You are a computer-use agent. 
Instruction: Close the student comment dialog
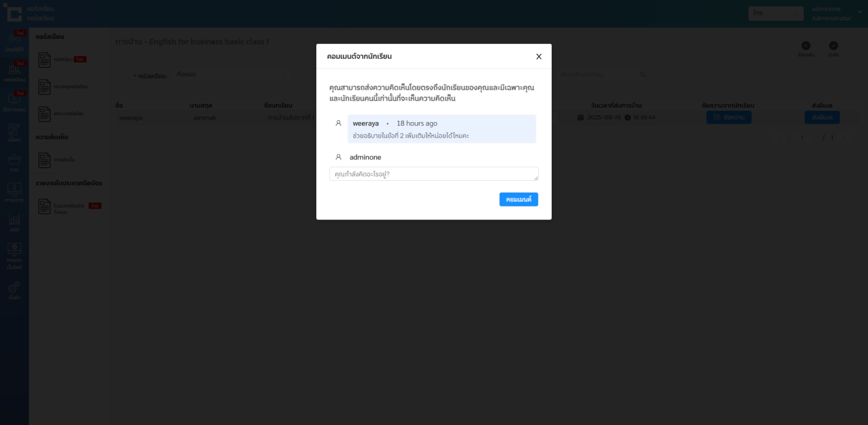[539, 56]
